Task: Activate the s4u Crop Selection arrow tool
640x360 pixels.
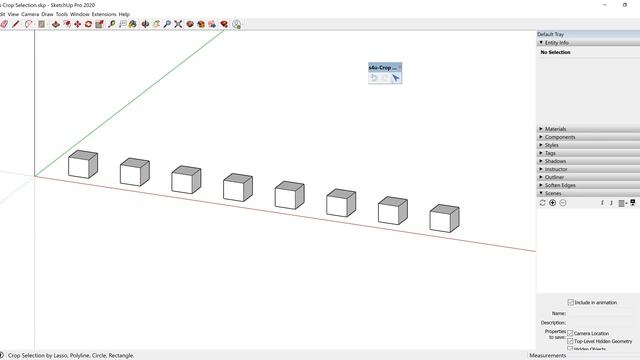Action: click(395, 78)
